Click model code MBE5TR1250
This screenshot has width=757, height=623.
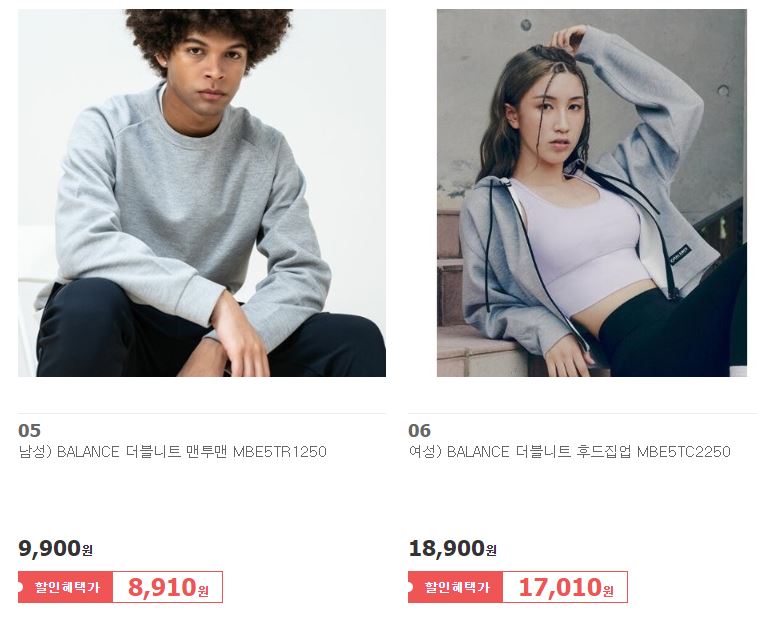click(280, 452)
